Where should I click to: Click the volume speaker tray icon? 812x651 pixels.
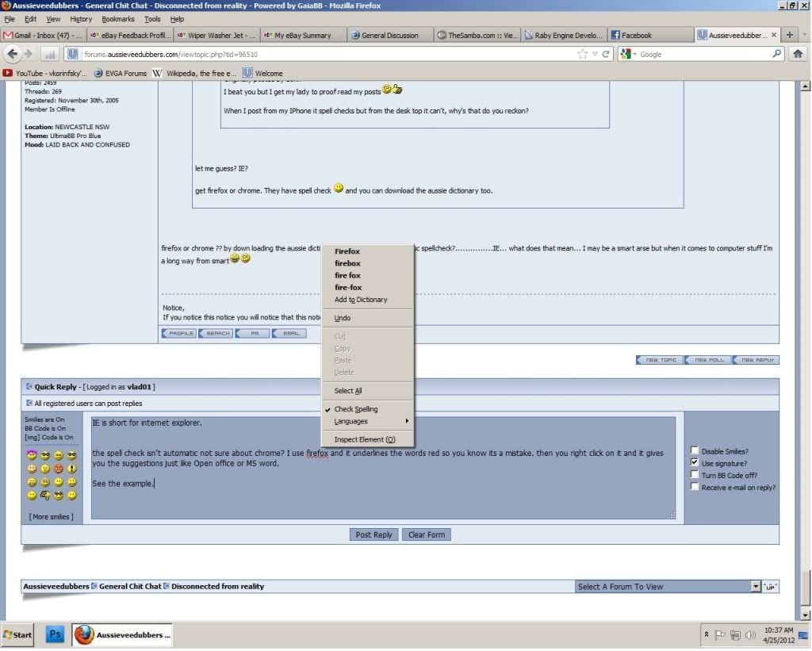(750, 634)
